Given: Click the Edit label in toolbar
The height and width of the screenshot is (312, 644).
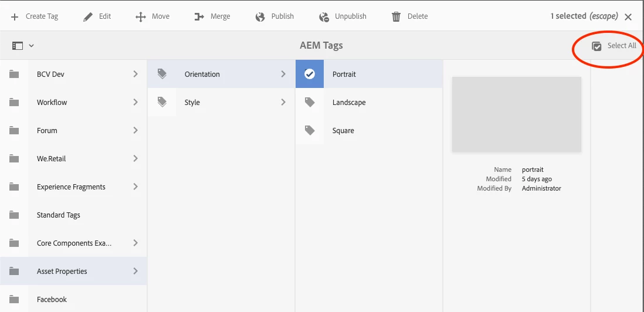Looking at the screenshot, I should [105, 16].
